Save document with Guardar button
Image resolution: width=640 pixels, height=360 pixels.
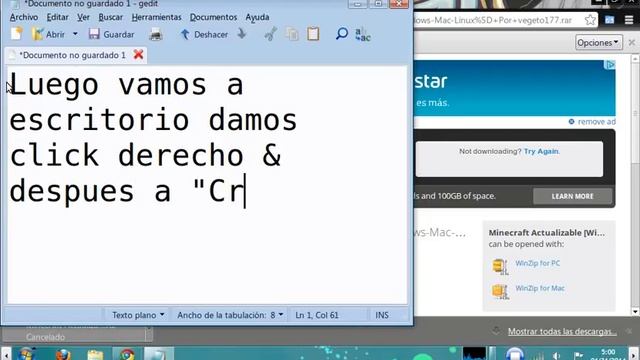111,34
